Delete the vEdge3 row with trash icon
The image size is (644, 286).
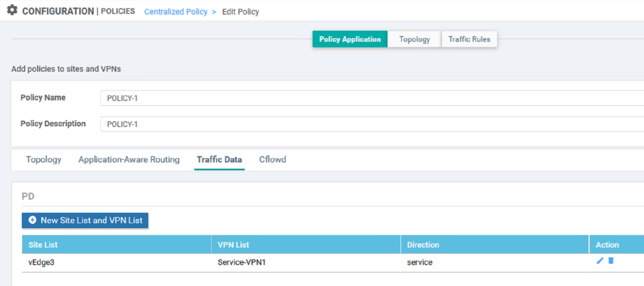[611, 261]
